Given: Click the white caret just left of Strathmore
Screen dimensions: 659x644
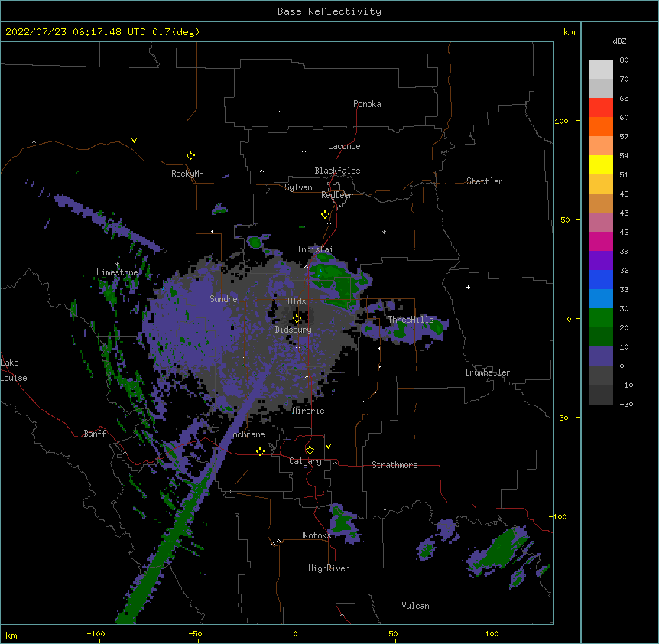Looking at the screenshot, I should point(335,463).
